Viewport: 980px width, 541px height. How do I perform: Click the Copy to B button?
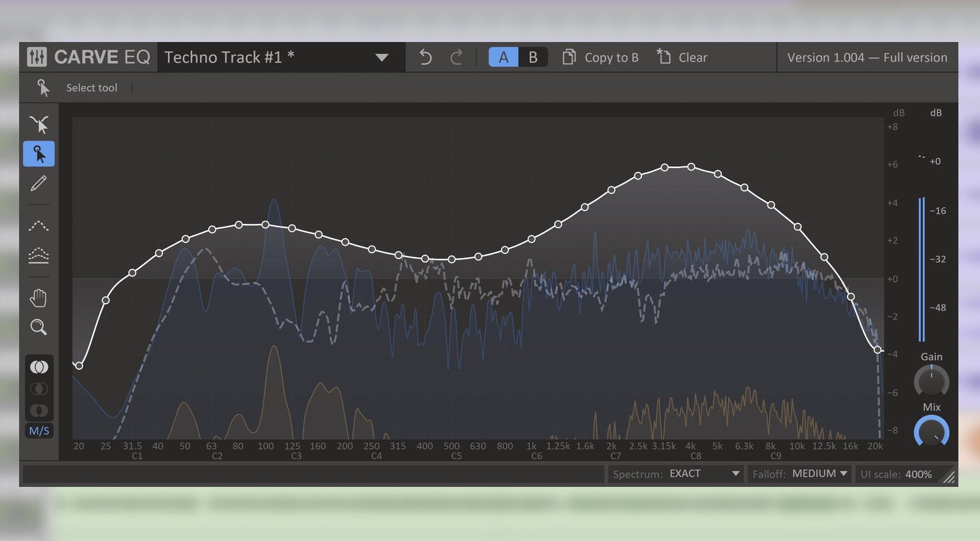pyautogui.click(x=601, y=57)
